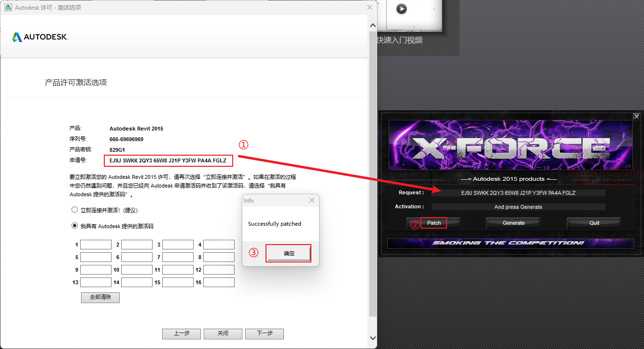Close the X-Force window with its X button
644x349 pixels.
(x=636, y=116)
